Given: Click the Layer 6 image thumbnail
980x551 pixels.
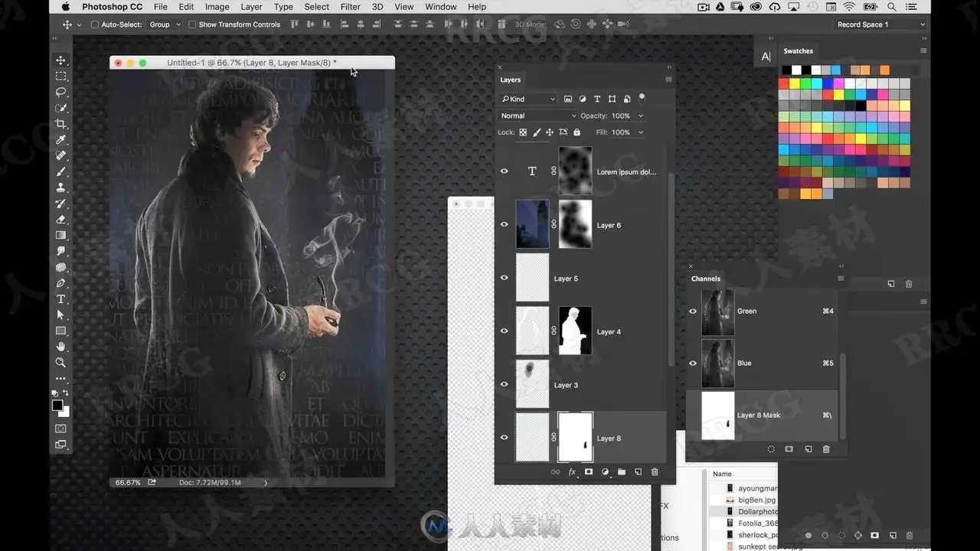Looking at the screenshot, I should pos(533,225).
